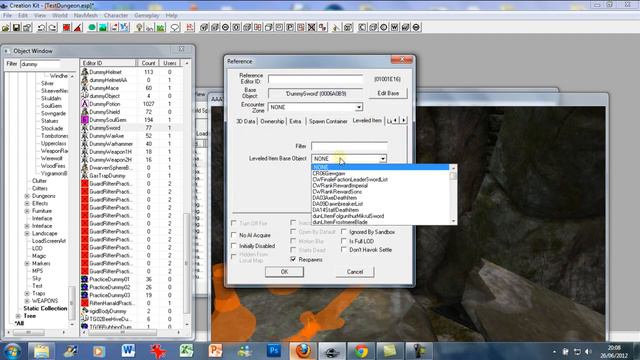Open the File menu

point(7,16)
